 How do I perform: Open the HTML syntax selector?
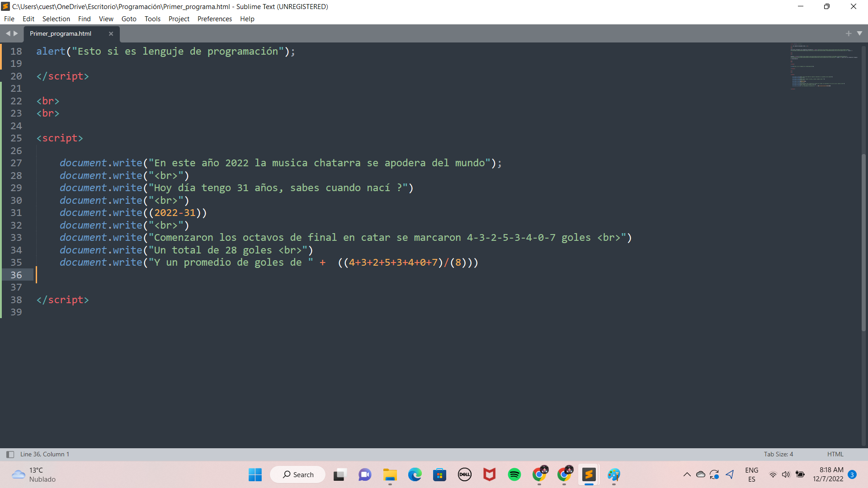[835, 455]
